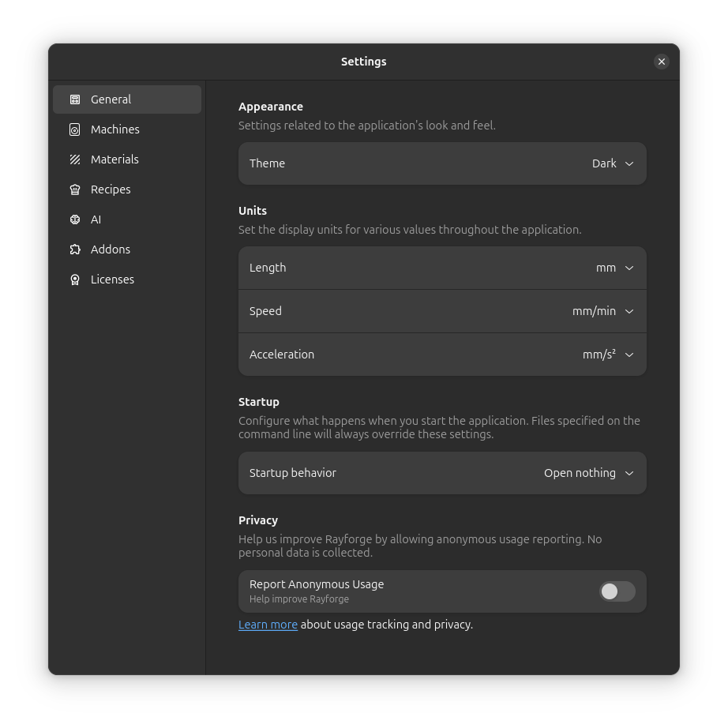Switch to the Machines section

click(x=115, y=129)
